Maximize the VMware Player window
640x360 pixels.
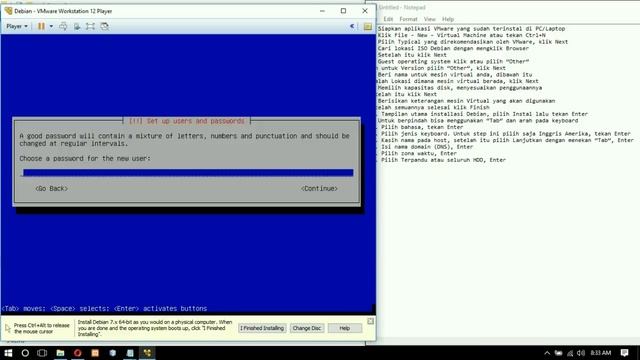(343, 11)
